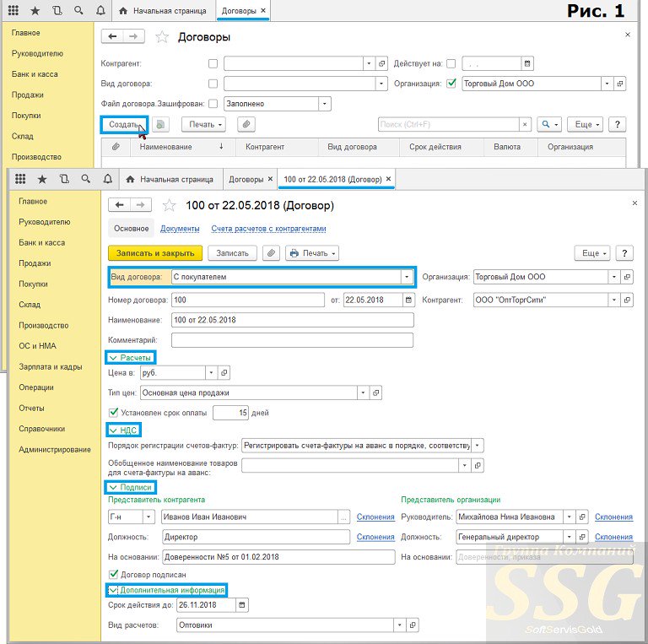648x644 pixels.
Task: Click the ellipsis button after Иванов Иван Иванович
Action: pyautogui.click(x=343, y=517)
